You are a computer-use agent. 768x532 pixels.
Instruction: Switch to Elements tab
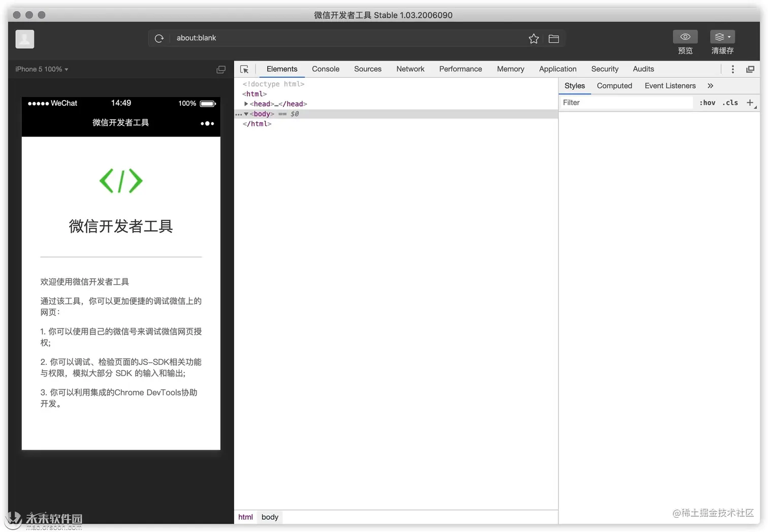pos(282,69)
